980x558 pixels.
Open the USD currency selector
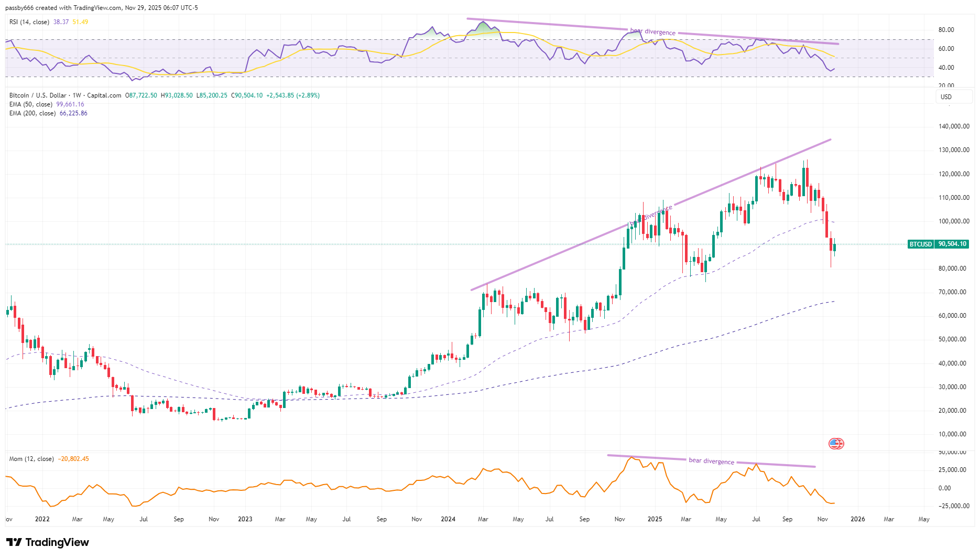[x=953, y=96]
